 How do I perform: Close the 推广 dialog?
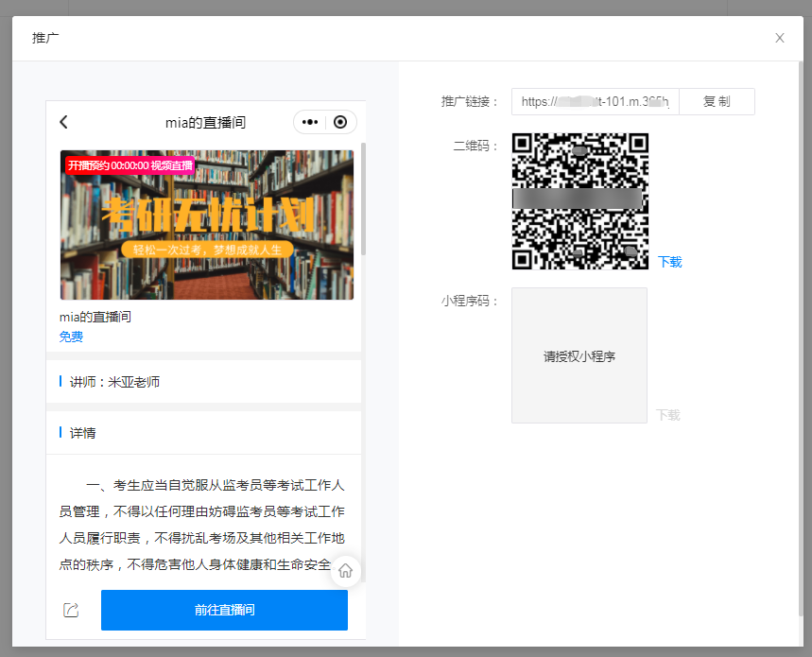(779, 38)
